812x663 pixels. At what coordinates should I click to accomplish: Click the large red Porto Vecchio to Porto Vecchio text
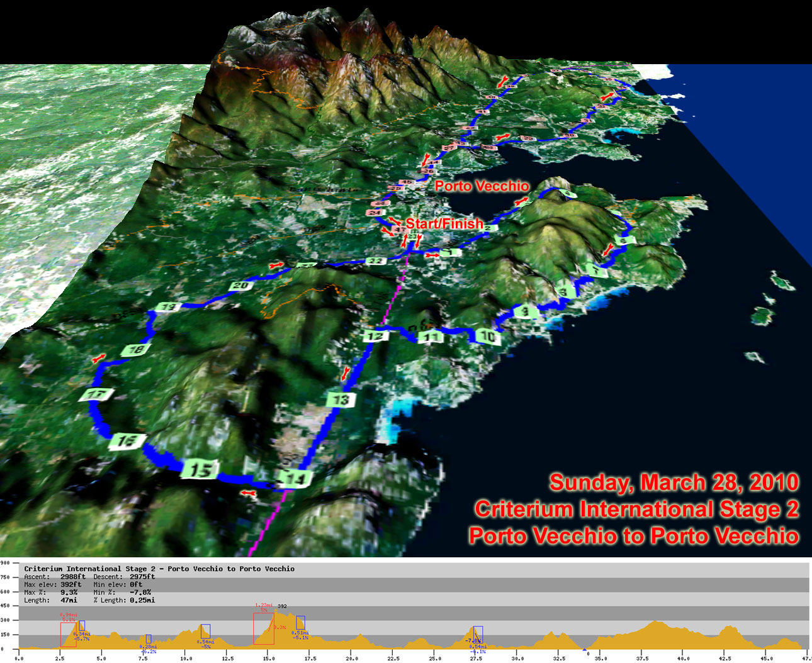coord(634,536)
